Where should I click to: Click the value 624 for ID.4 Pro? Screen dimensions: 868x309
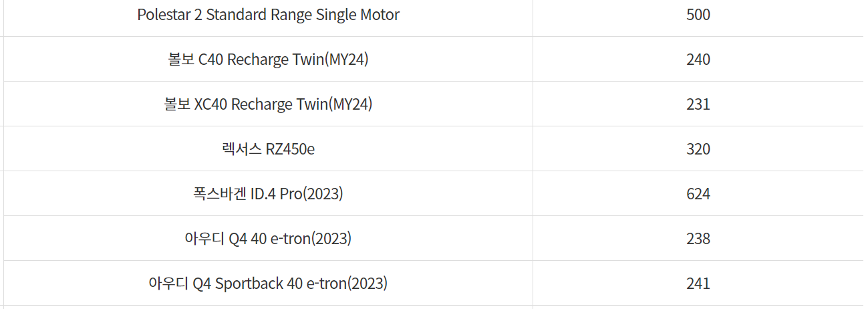click(x=698, y=194)
